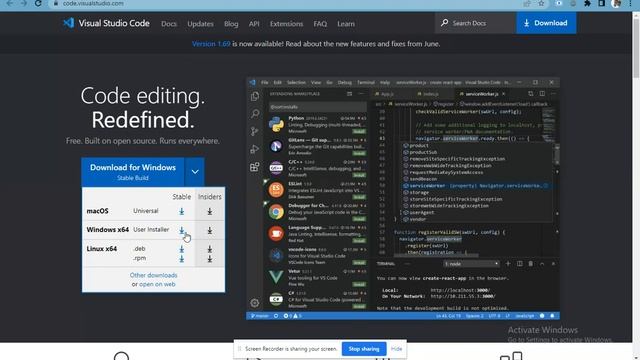This screenshot has width=640, height=360.
Task: Download Linux x64 .rpm Insiders package
Action: (x=209, y=258)
